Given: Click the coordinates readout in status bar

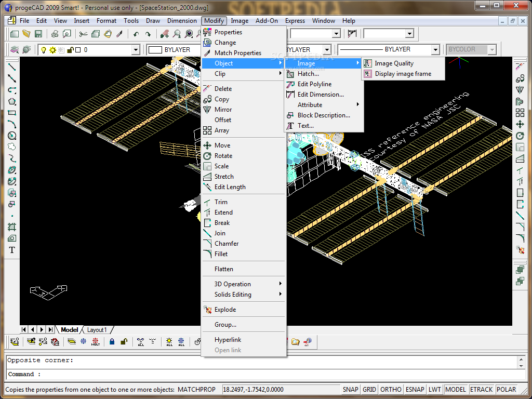Looking at the screenshot, I should click(x=280, y=390).
